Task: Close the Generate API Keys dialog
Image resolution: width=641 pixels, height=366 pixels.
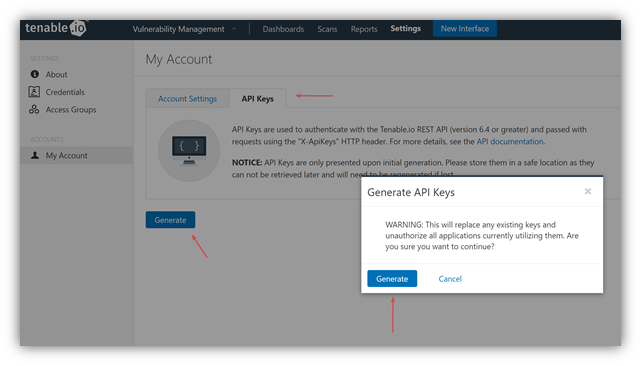Action: (x=588, y=191)
